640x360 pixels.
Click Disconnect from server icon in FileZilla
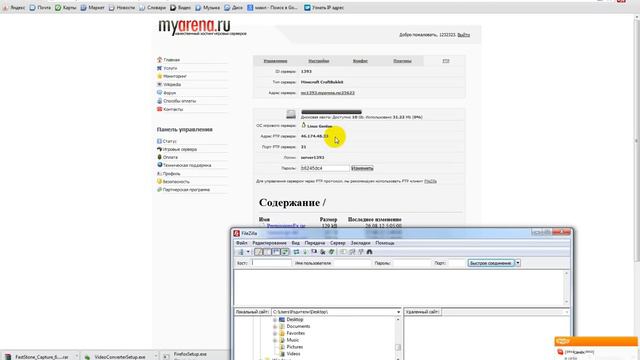click(x=322, y=252)
